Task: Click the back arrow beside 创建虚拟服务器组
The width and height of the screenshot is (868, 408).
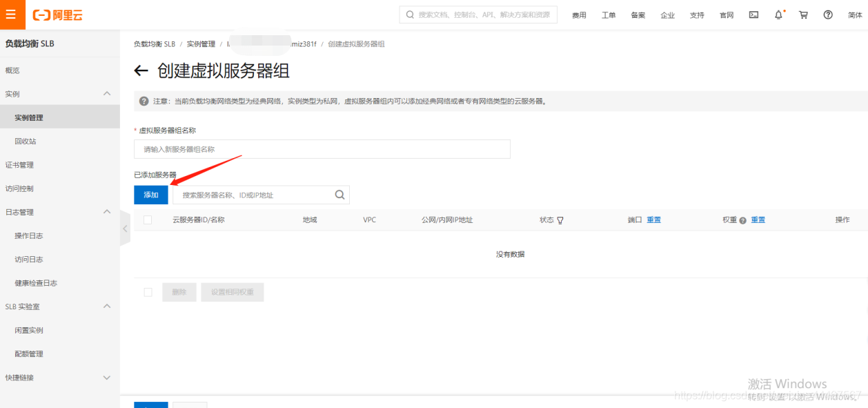Action: [141, 70]
